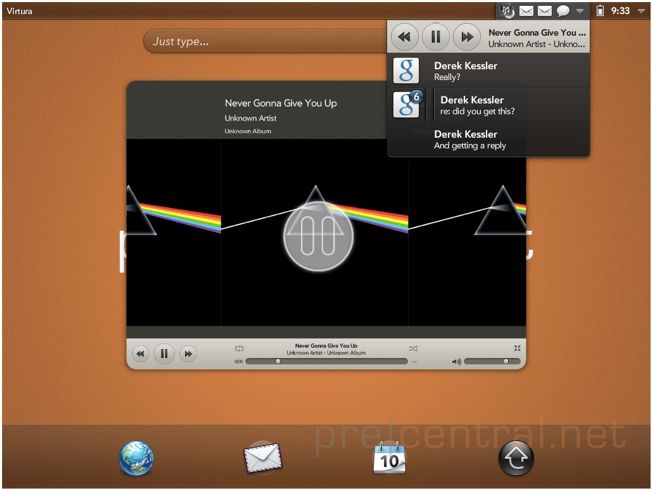Open the Virtura app menu
Image resolution: width=652 pixels, height=490 pixels.
(x=20, y=10)
